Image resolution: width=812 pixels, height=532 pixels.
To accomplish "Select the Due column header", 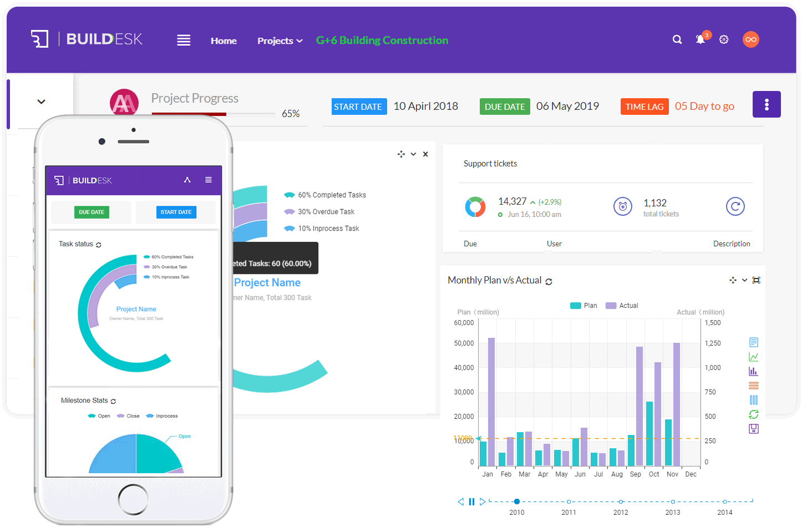I will click(x=470, y=244).
